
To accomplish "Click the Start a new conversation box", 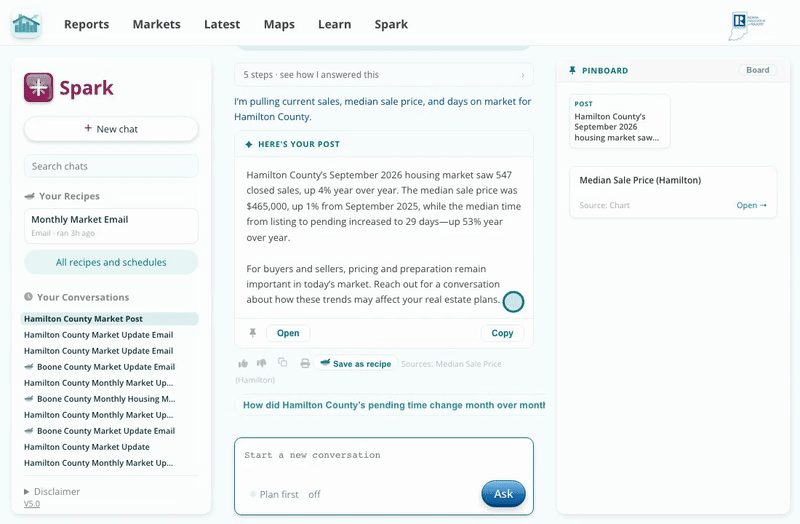I will (384, 476).
